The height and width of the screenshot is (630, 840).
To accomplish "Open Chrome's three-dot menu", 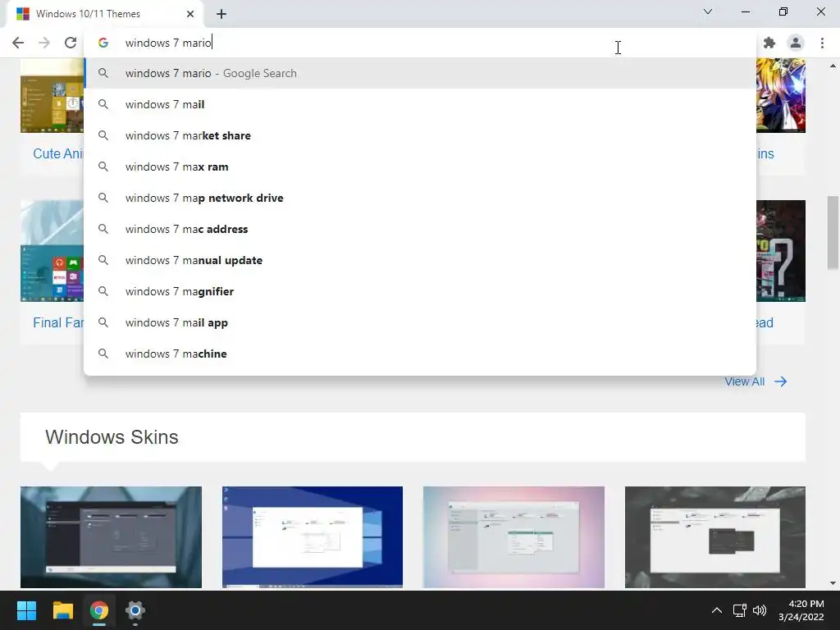I will pos(822,43).
